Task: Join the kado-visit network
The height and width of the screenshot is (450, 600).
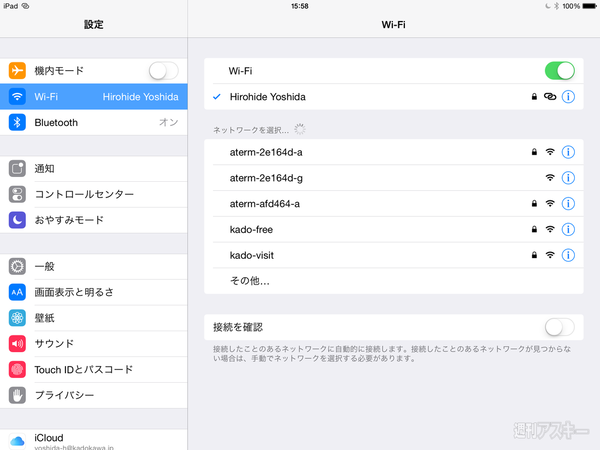Action: coord(394,255)
